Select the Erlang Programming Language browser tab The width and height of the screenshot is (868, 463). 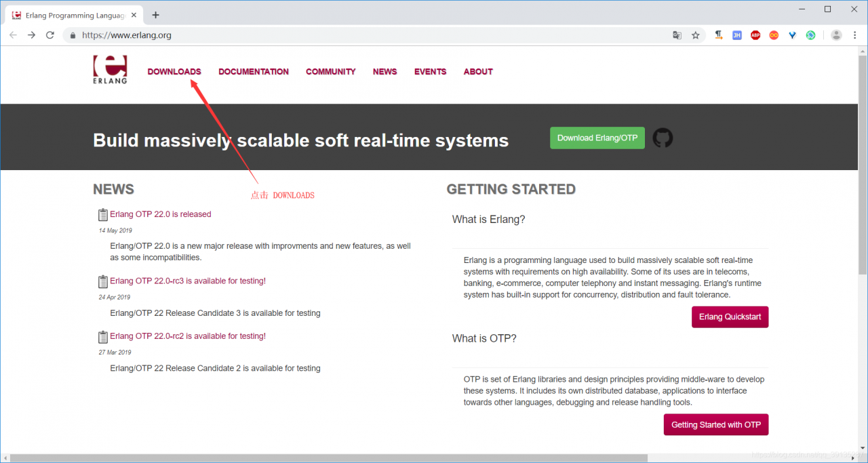pyautogui.click(x=75, y=15)
